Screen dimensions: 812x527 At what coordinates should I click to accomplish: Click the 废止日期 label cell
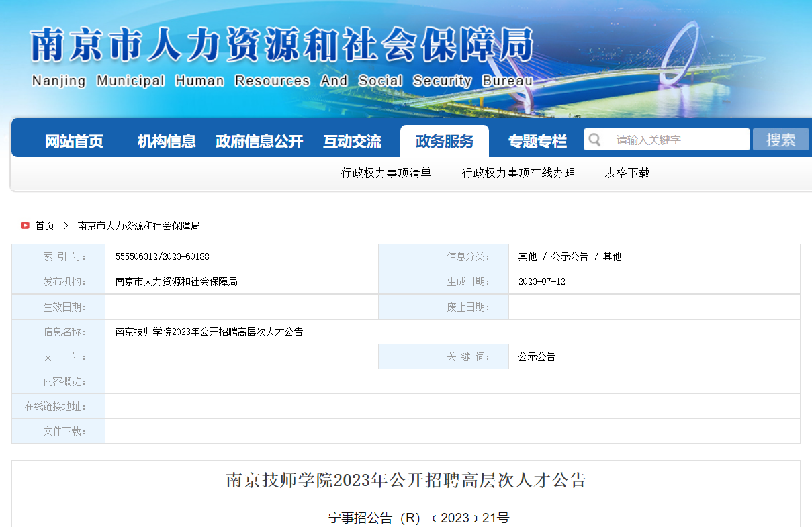point(444,307)
